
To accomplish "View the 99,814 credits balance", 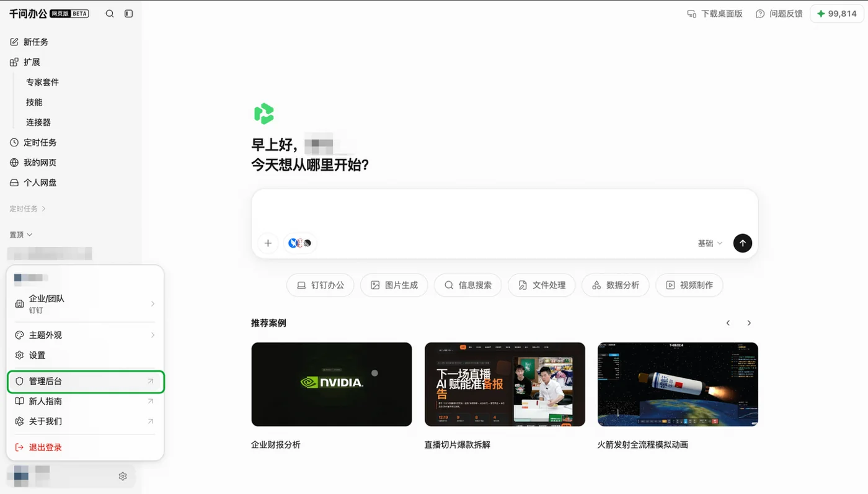I will pyautogui.click(x=837, y=14).
